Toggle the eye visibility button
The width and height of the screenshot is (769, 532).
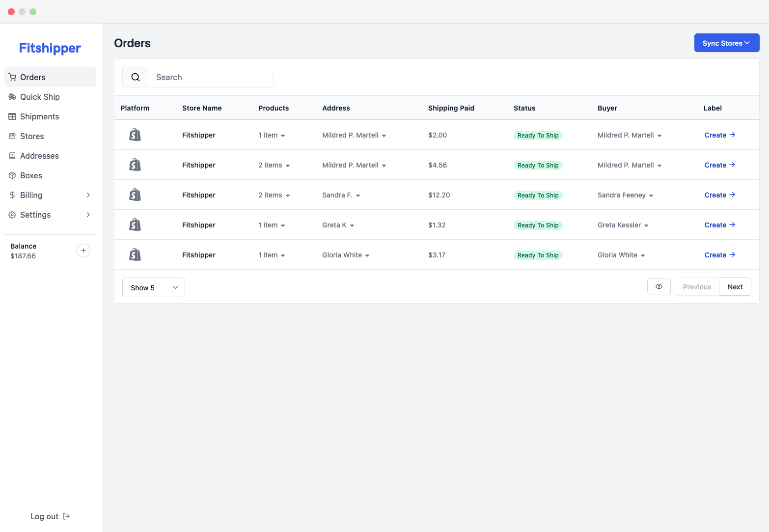coord(659,286)
